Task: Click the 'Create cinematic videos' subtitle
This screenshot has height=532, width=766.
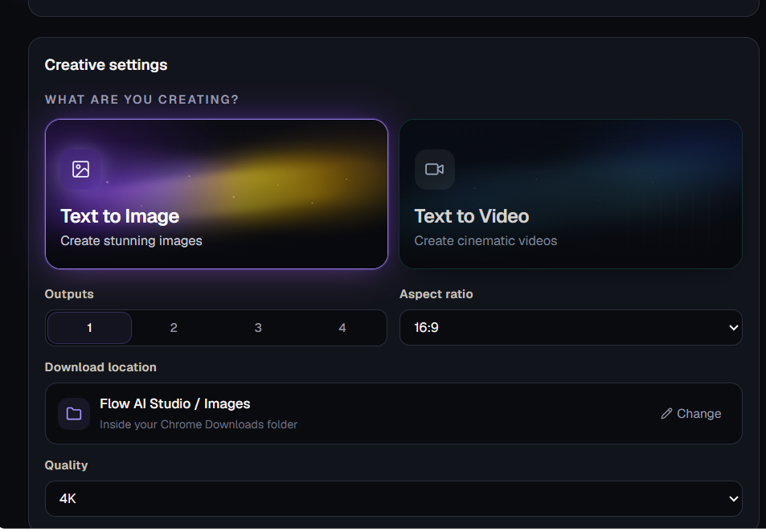Action: pyautogui.click(x=485, y=241)
